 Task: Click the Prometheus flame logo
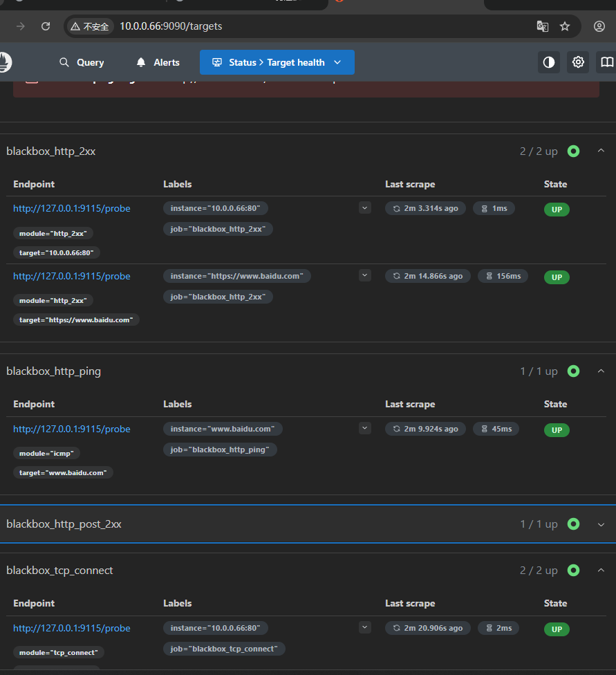(5, 62)
